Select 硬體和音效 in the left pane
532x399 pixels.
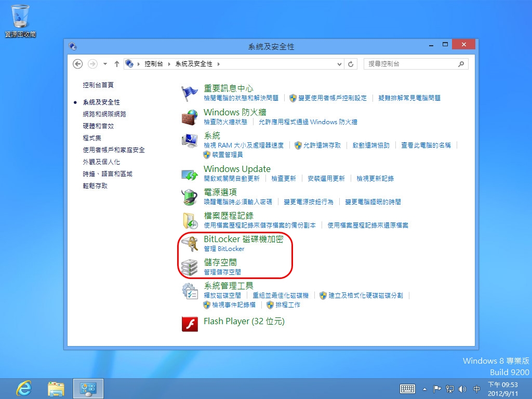pos(98,126)
